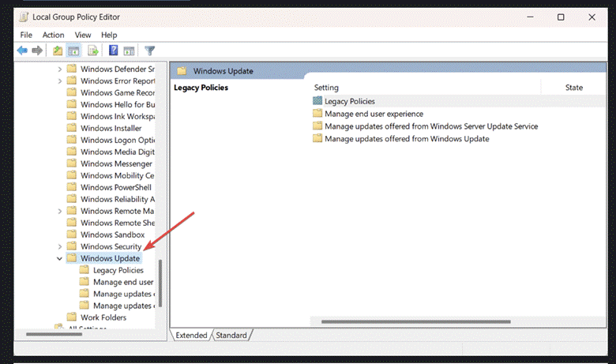Select Windows Hello for Business tree item
Viewport: 616px width, 364px height.
click(x=118, y=104)
